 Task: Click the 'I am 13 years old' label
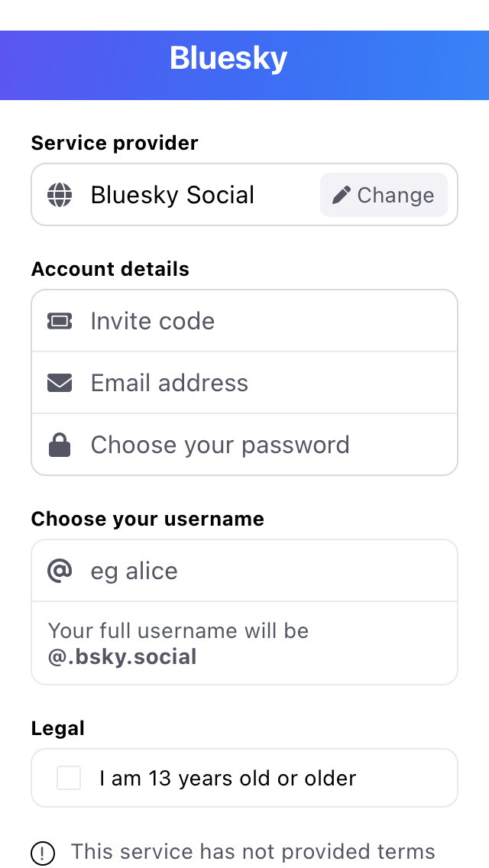(228, 778)
